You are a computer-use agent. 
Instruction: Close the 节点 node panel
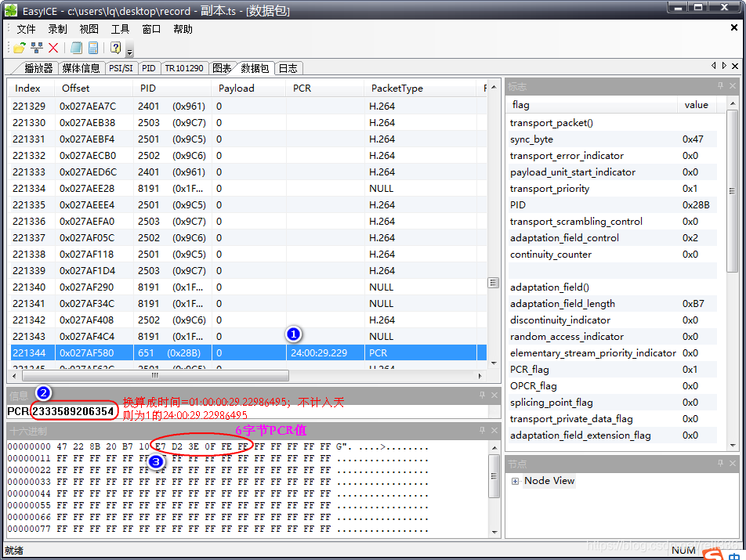[733, 463]
